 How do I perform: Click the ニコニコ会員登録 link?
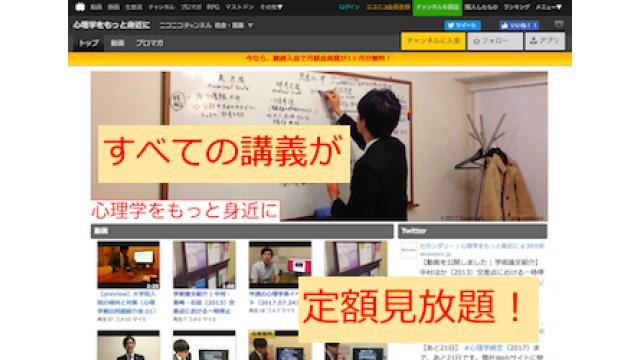(388, 7)
